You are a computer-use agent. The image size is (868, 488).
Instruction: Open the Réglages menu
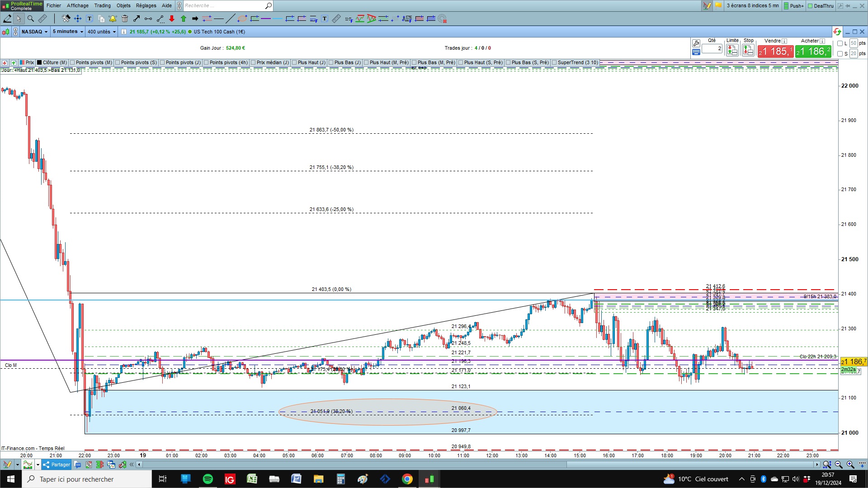[x=146, y=5]
